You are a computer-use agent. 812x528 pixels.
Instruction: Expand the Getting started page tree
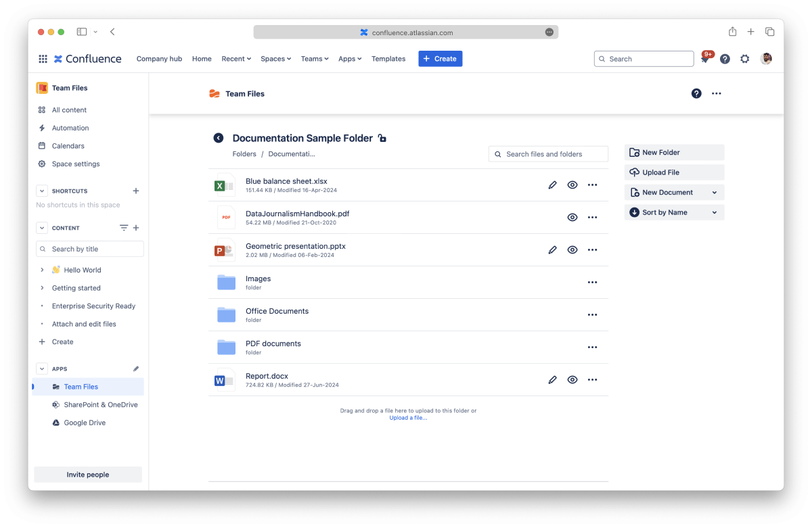tap(42, 288)
